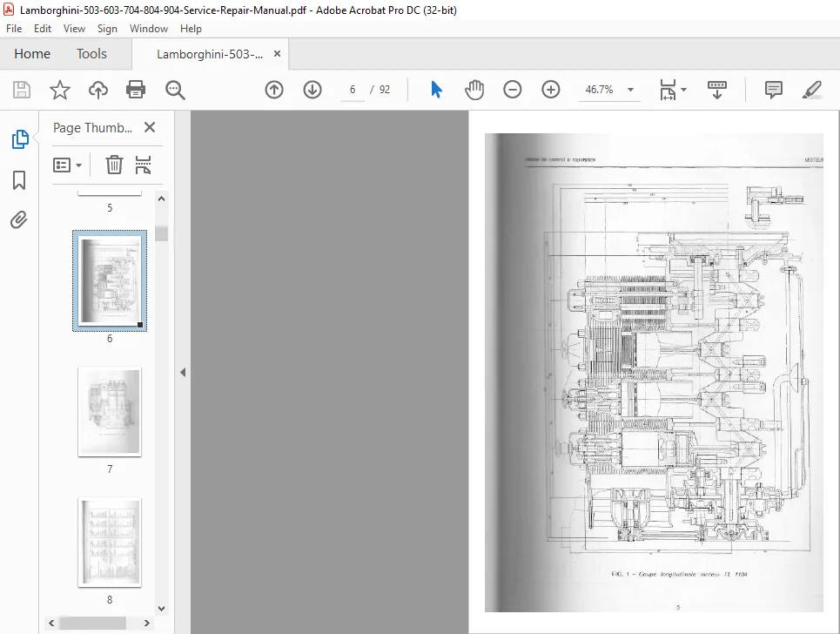Click the thumbnail panel scroll right arrow
Viewport: 840px width, 634px height.
pos(147,624)
